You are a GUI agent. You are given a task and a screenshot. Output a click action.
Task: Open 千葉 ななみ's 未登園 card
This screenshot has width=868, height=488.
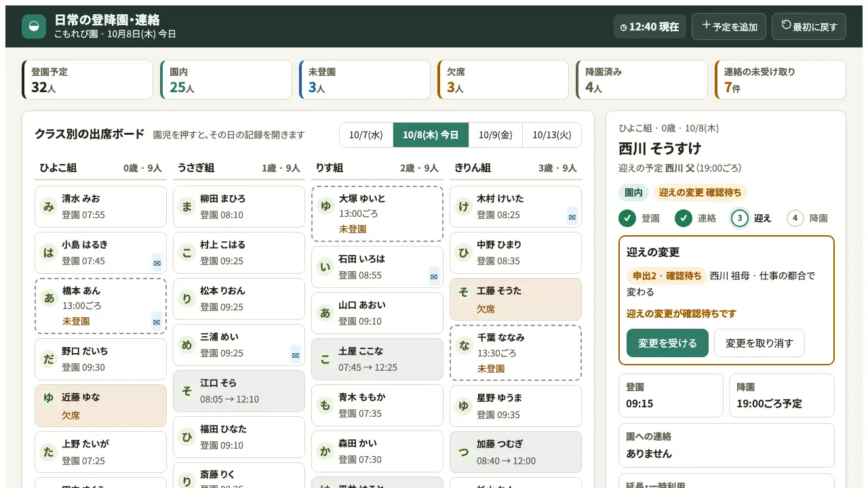coord(515,352)
